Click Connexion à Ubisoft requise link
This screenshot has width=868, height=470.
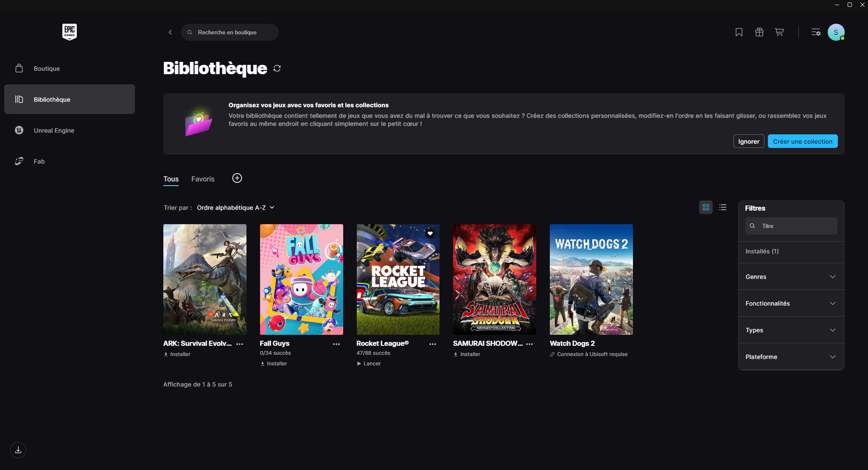[589, 354]
